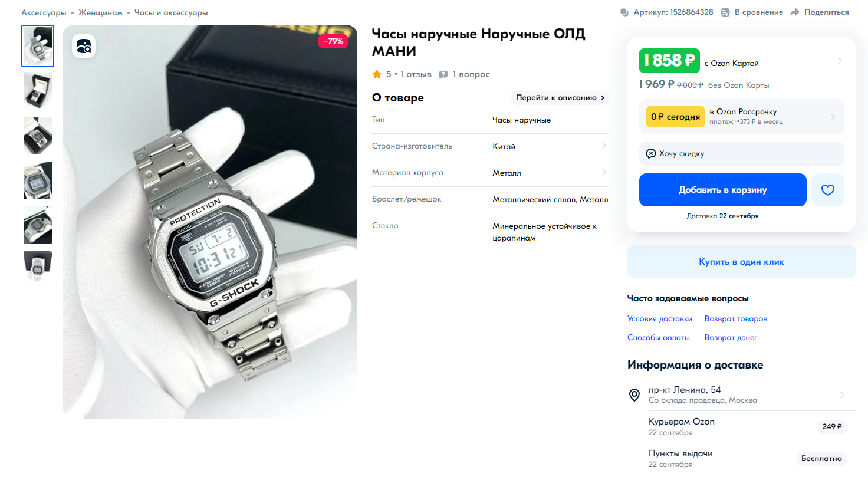
Task: Open the question bubble icon near 1 вопрос
Action: coord(443,74)
